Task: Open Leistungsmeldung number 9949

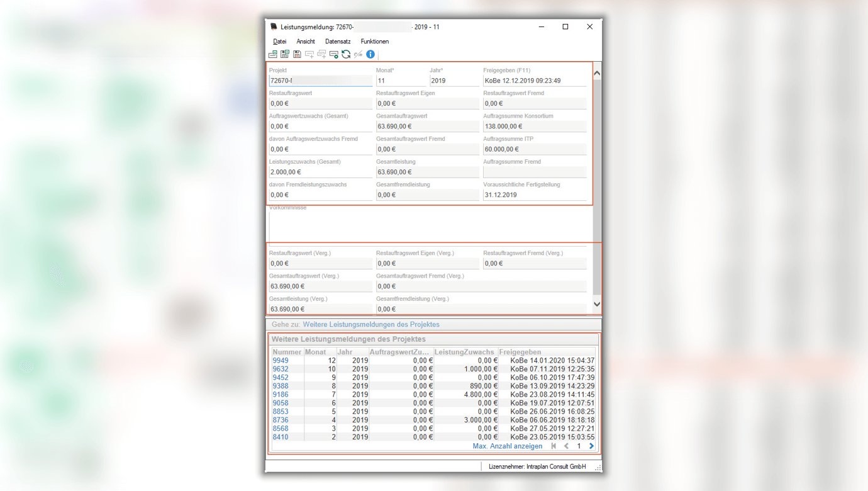Action: click(x=281, y=361)
